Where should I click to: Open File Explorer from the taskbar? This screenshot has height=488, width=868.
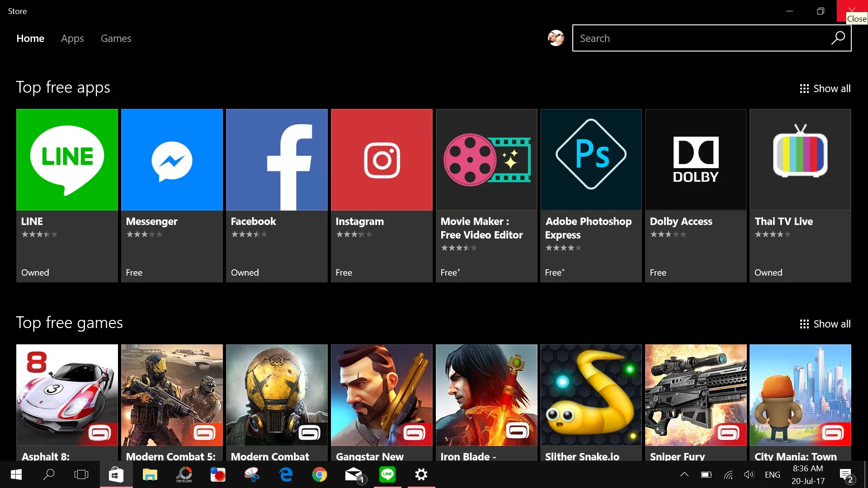tap(150, 474)
